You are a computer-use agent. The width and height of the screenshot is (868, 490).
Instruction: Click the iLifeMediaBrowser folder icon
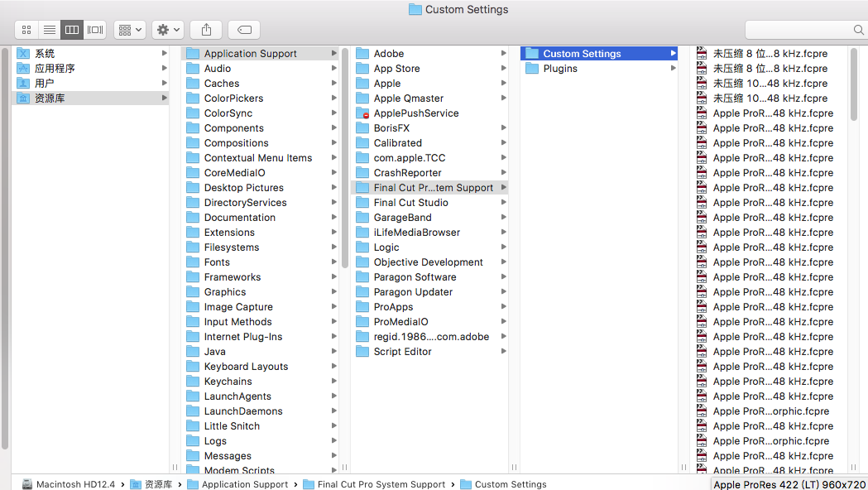click(x=362, y=233)
